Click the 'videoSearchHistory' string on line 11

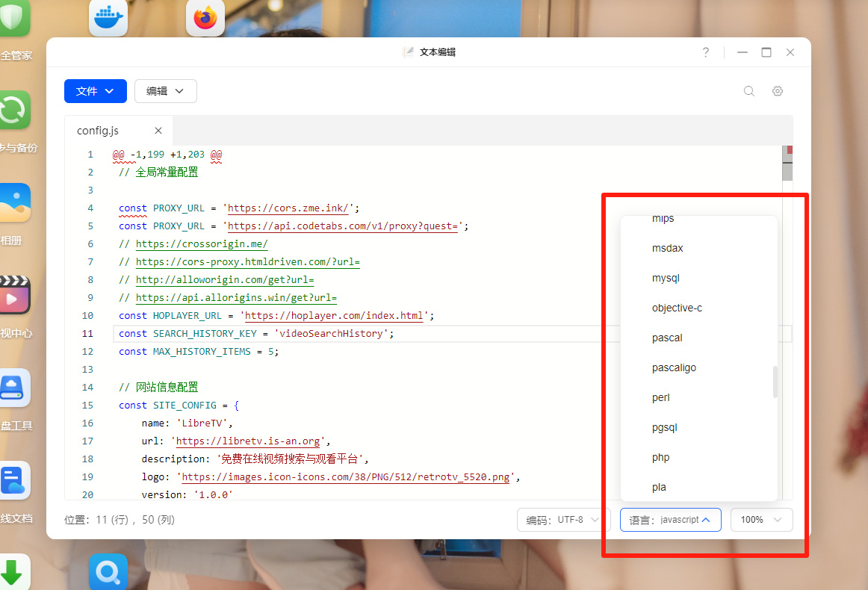pyautogui.click(x=331, y=334)
